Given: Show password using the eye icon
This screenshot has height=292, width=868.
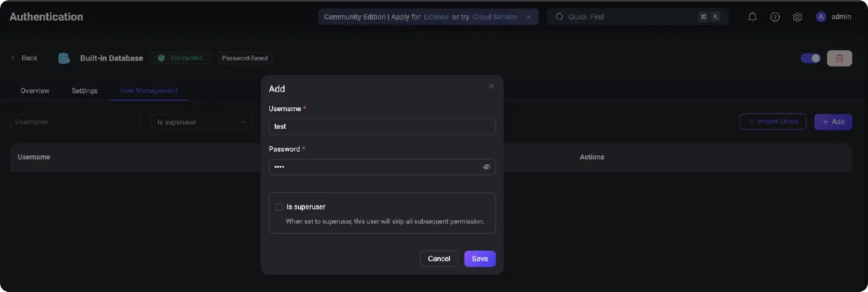Looking at the screenshot, I should 486,167.
